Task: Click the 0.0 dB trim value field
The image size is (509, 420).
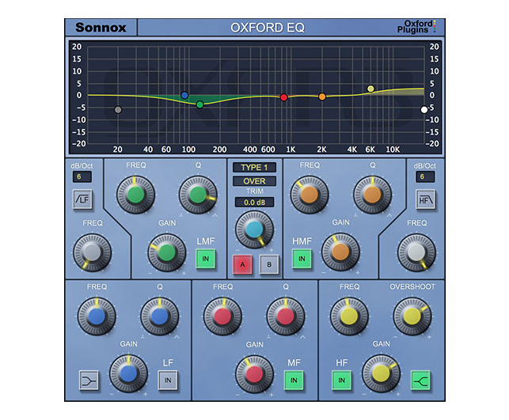Action: pos(254,202)
